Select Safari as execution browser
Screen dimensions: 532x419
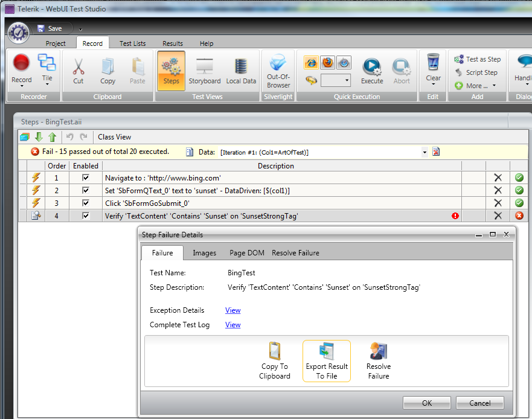click(x=344, y=62)
